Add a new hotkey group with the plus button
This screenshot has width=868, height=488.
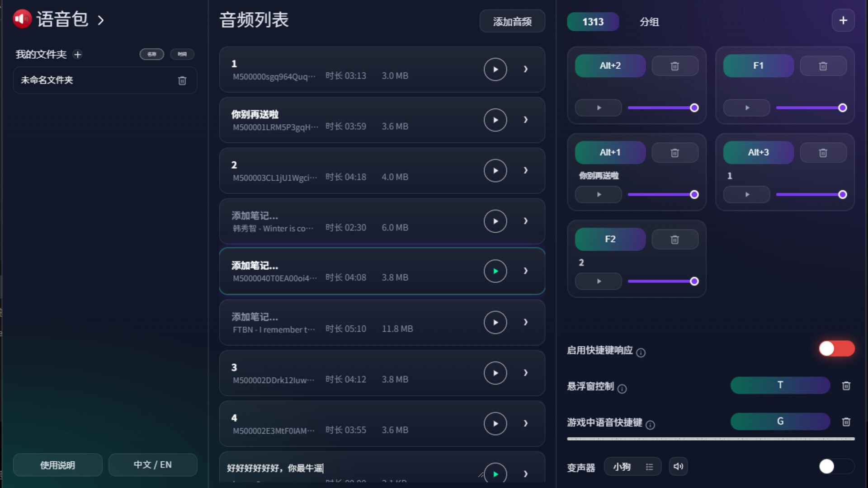843,21
